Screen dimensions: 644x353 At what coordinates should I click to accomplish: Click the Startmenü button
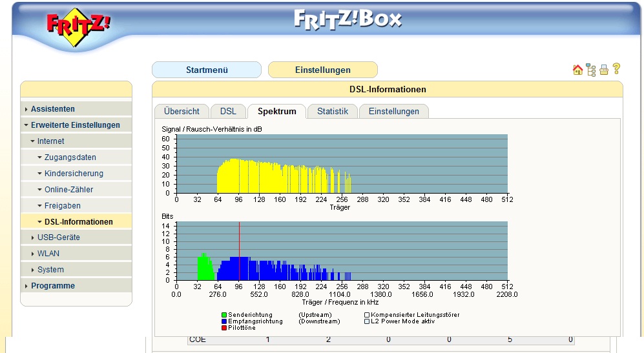(207, 70)
